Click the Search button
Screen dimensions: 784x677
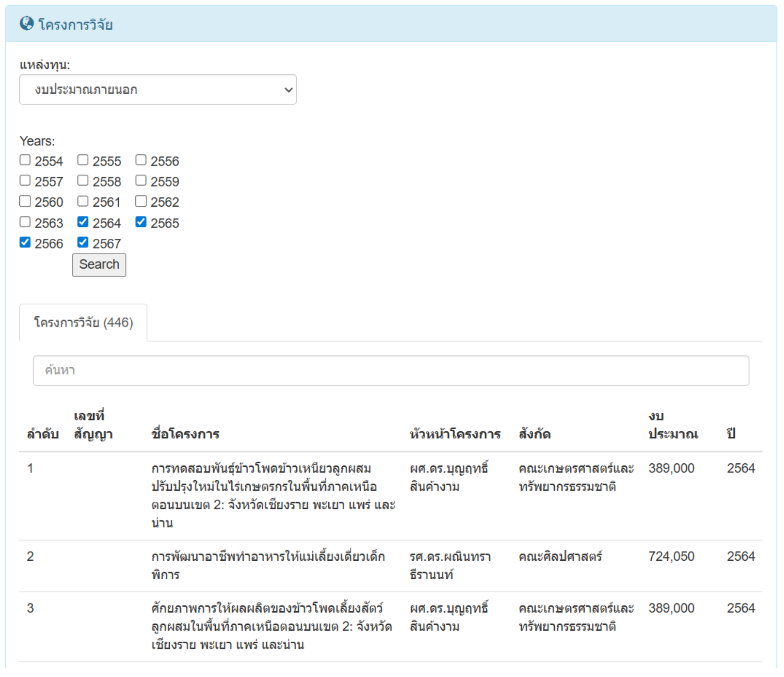pyautogui.click(x=99, y=265)
